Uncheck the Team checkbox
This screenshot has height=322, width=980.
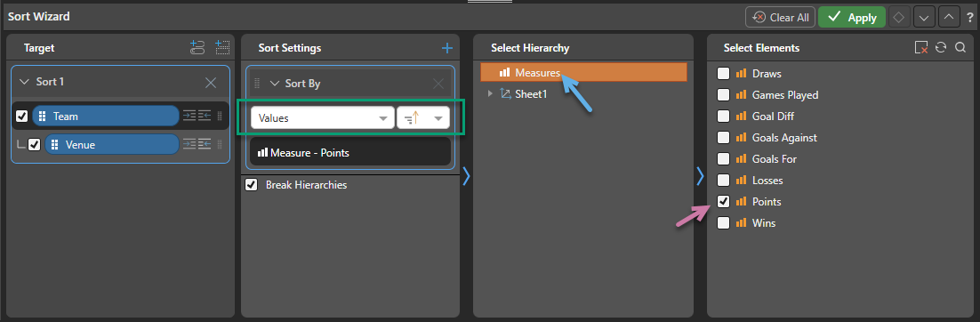tap(22, 116)
